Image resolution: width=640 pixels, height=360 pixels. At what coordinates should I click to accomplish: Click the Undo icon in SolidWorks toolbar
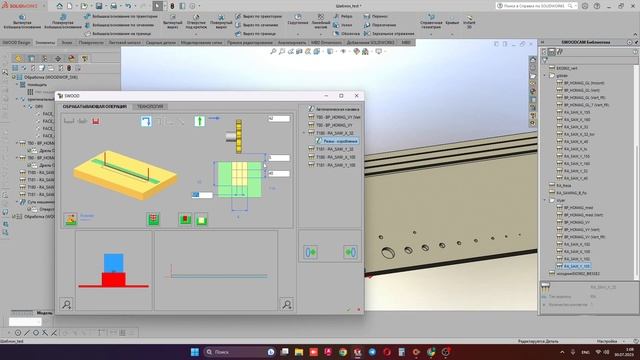point(128,6)
